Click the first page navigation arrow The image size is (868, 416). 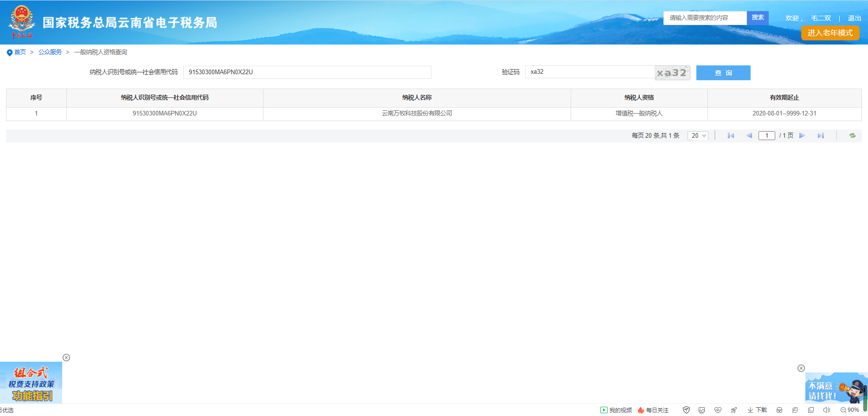coord(731,135)
